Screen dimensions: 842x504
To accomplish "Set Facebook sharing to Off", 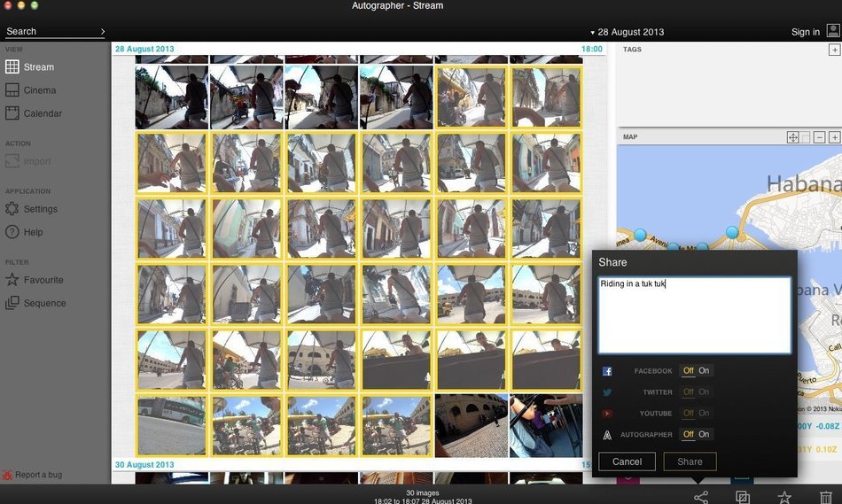I will (x=689, y=370).
